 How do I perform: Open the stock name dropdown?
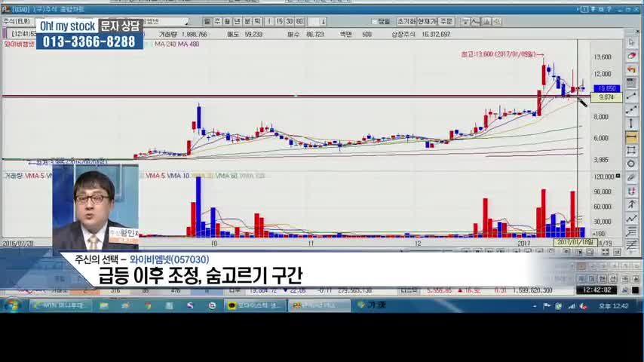(186, 22)
